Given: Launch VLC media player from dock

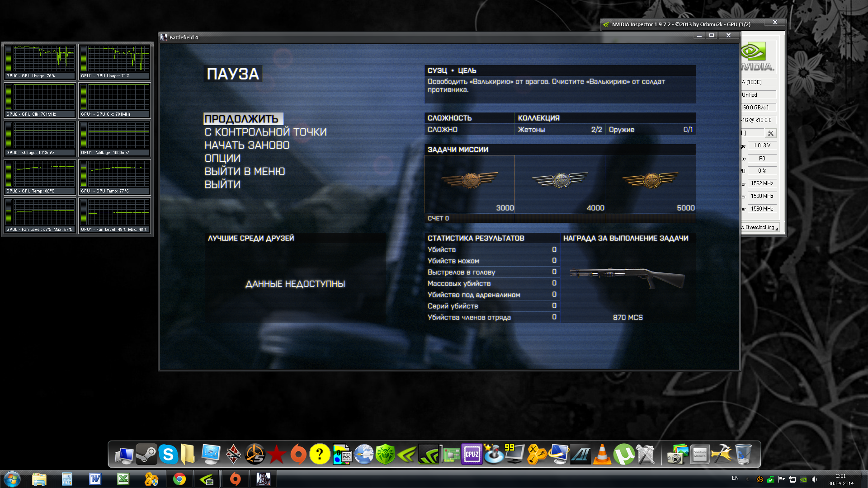Looking at the screenshot, I should pos(602,454).
